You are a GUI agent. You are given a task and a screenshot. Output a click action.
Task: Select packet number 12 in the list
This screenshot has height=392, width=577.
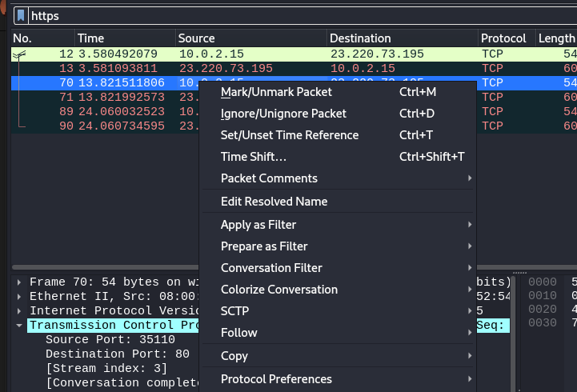tap(120, 54)
